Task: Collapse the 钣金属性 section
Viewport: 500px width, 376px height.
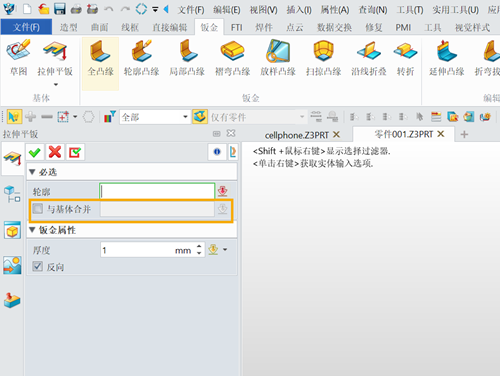Action: pyautogui.click(x=32, y=230)
